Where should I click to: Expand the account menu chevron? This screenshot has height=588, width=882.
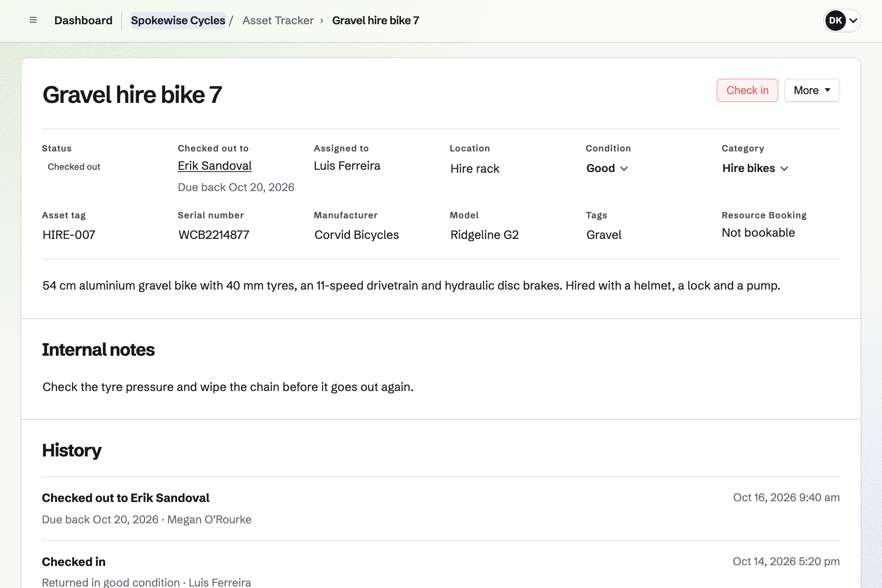tap(853, 21)
